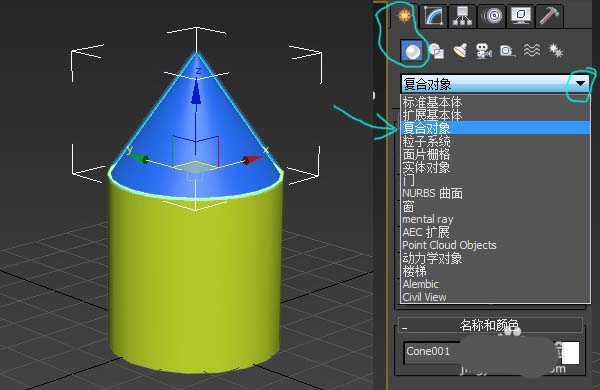600x390 pixels.
Task: Choose Point Cloud Objects from the list
Action: tap(495, 245)
